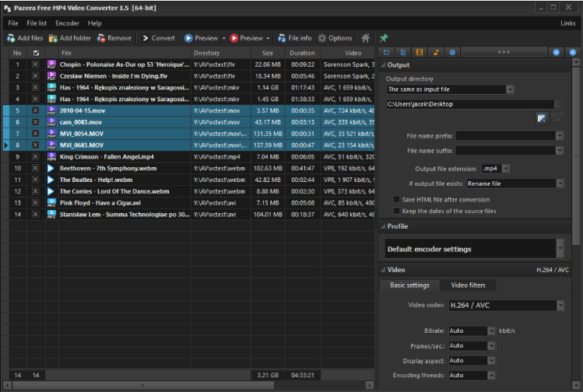Open the File name suffix dropdown

pyautogui.click(x=559, y=150)
